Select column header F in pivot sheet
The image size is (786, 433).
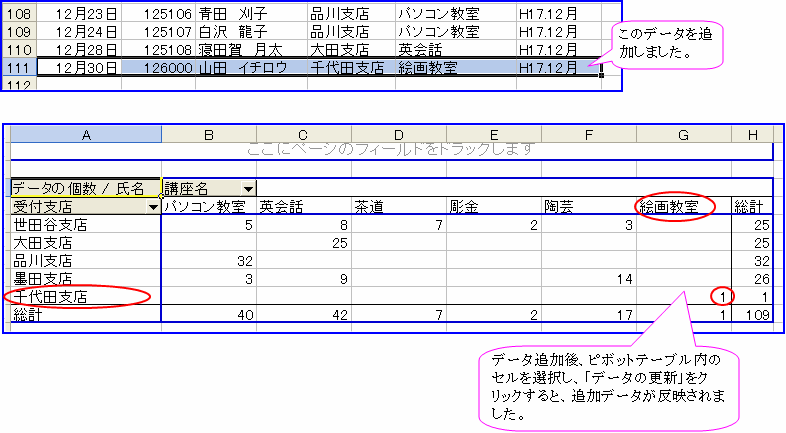(589, 135)
